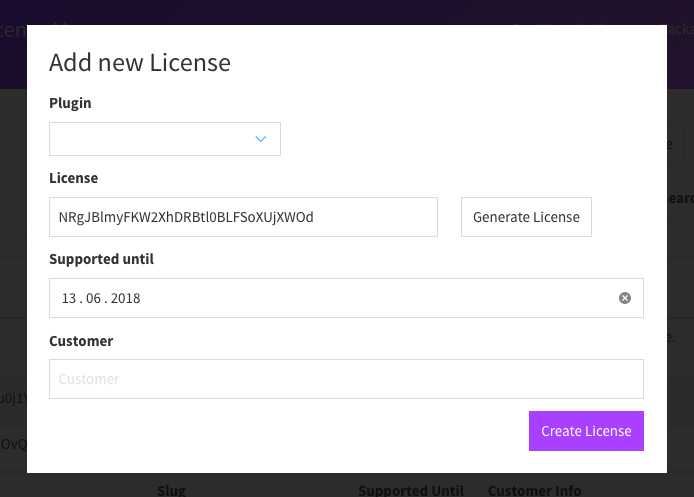This screenshot has width=694, height=497.
Task: Focus the License key input field
Action: 243,217
